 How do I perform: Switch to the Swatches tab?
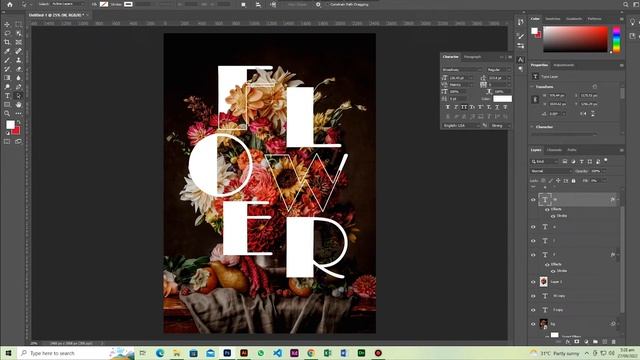[553, 19]
